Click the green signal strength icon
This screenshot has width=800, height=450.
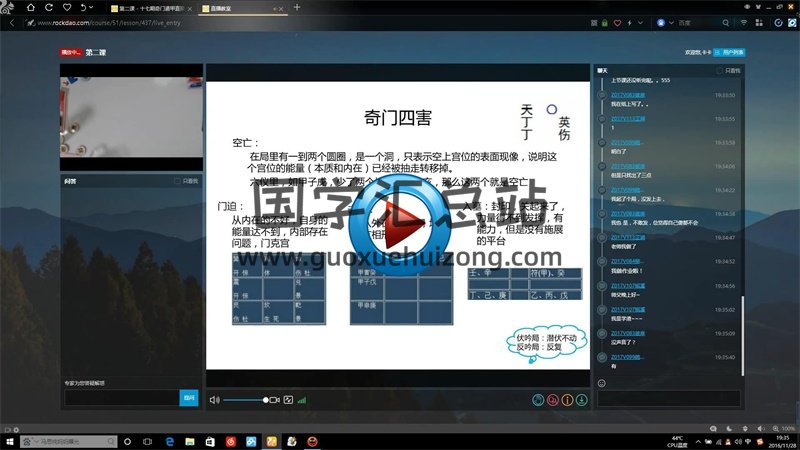pyautogui.click(x=302, y=400)
